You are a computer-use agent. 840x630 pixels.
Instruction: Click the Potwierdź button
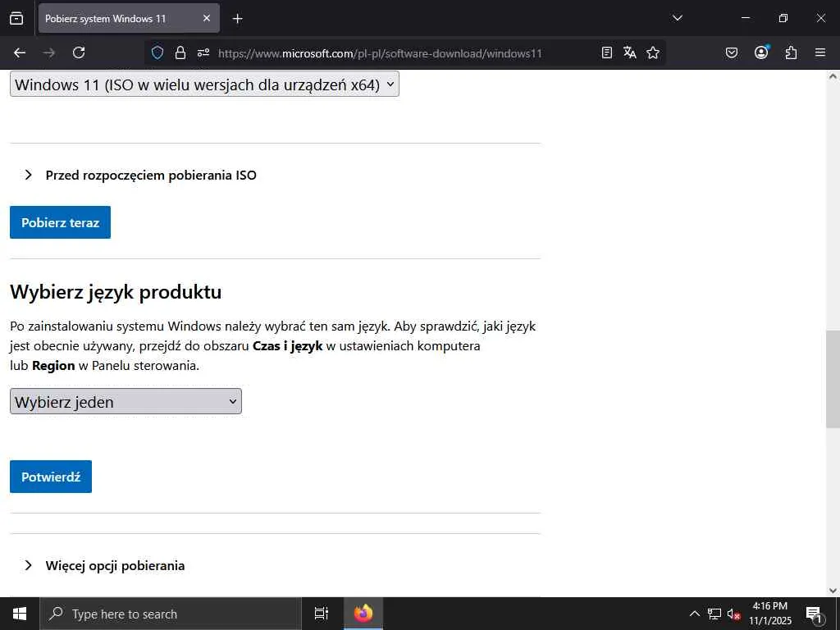pos(51,477)
